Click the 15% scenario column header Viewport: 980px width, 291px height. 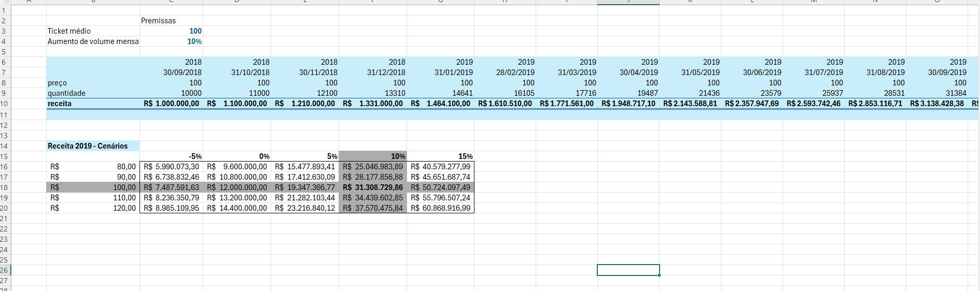pos(440,156)
